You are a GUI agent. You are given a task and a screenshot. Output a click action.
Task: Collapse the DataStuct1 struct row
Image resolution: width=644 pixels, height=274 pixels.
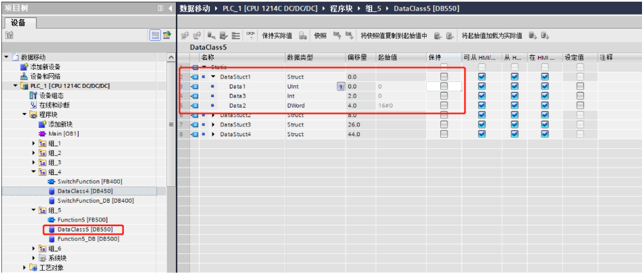pos(213,76)
